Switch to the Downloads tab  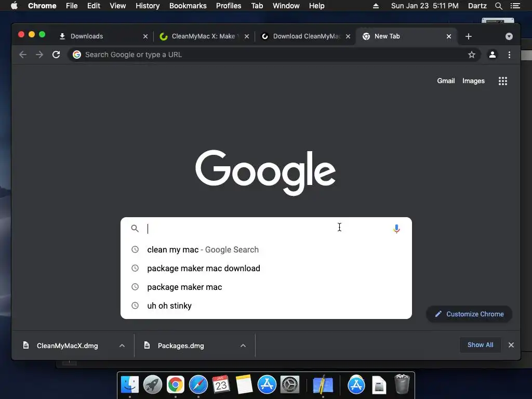[102, 36]
